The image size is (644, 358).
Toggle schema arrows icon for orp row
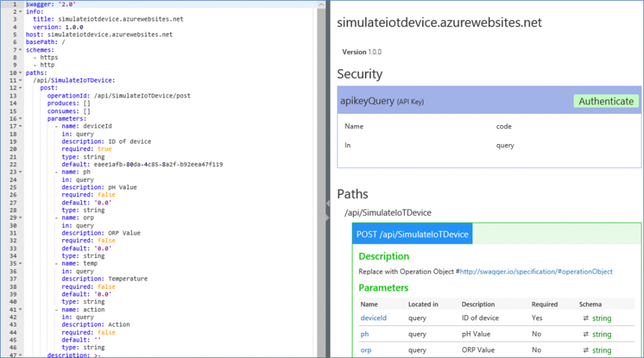586,350
